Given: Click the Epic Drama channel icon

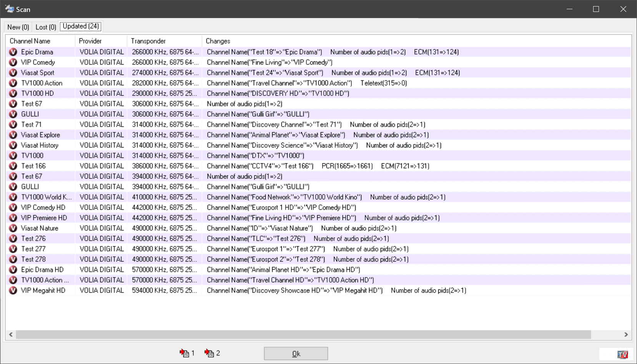Looking at the screenshot, I should click(13, 52).
